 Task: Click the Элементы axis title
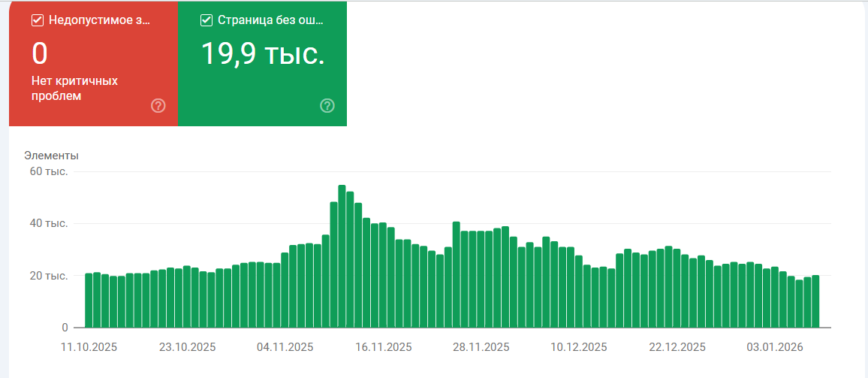coord(51,156)
